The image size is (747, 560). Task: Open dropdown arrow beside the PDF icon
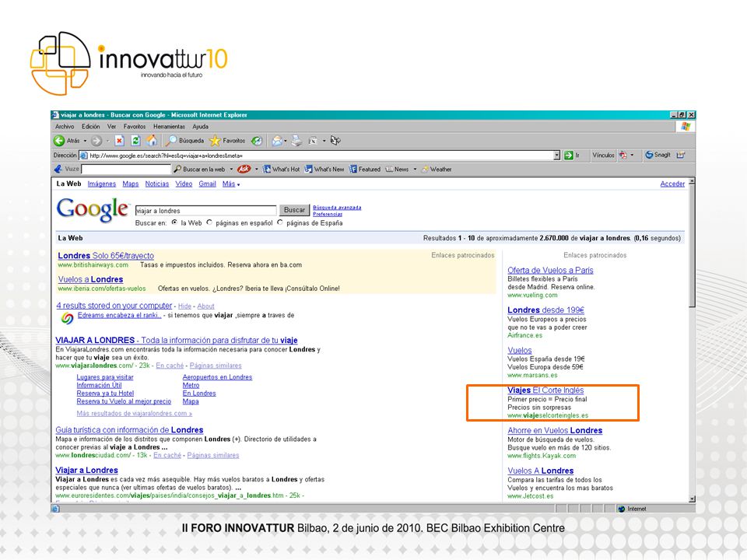pos(632,156)
